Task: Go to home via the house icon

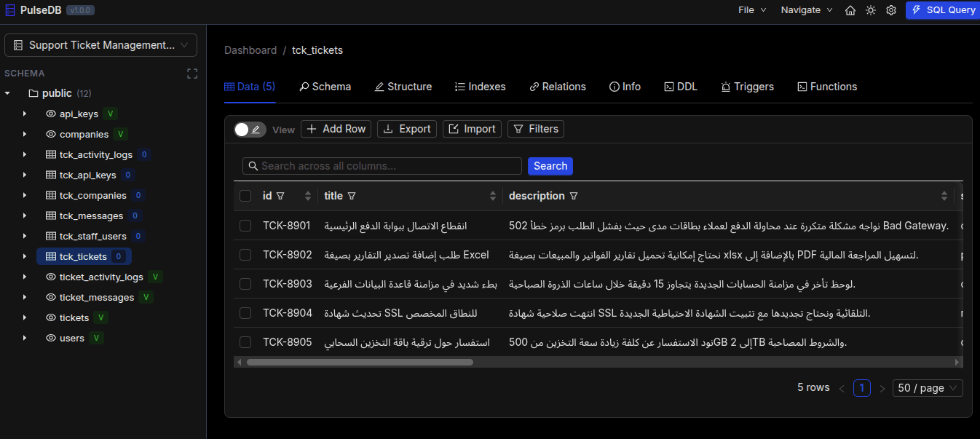Action: coord(850,10)
